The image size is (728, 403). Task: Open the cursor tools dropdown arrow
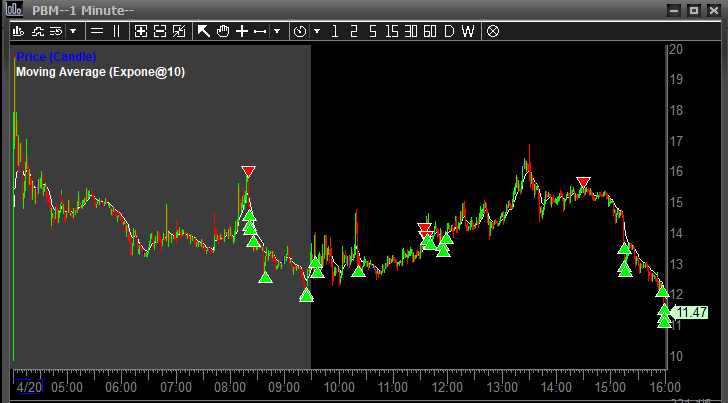coord(277,32)
